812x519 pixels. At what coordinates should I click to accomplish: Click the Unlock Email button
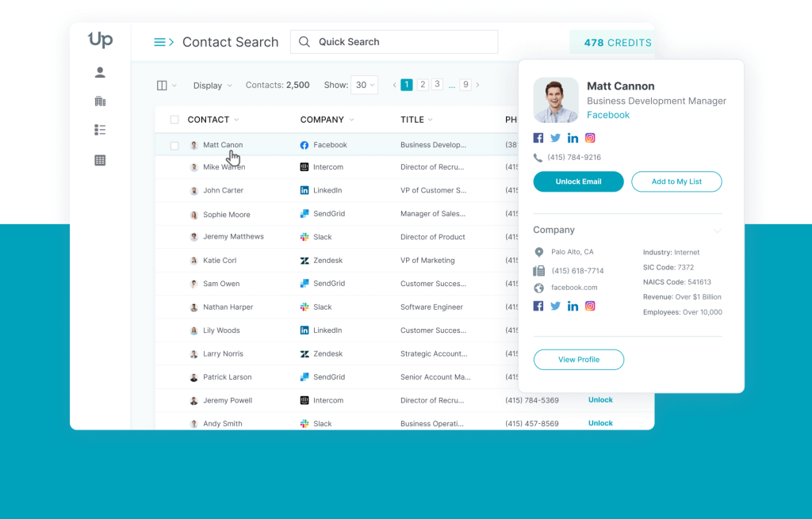(578, 181)
